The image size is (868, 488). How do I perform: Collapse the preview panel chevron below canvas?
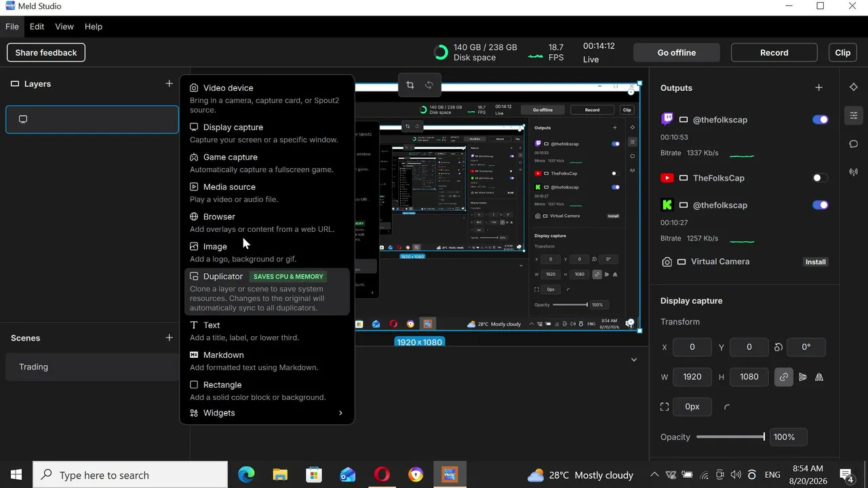pos(634,360)
